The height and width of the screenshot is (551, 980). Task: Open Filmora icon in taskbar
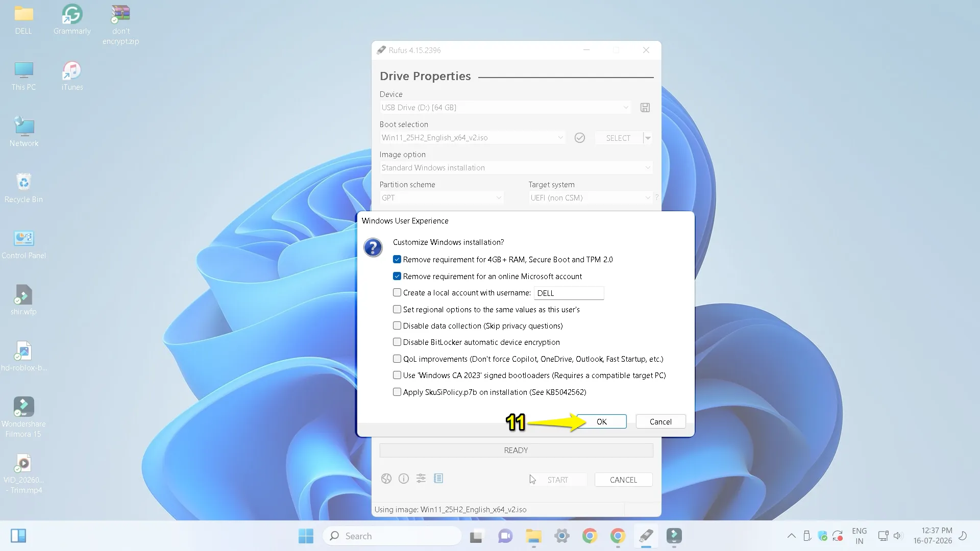pyautogui.click(x=674, y=536)
